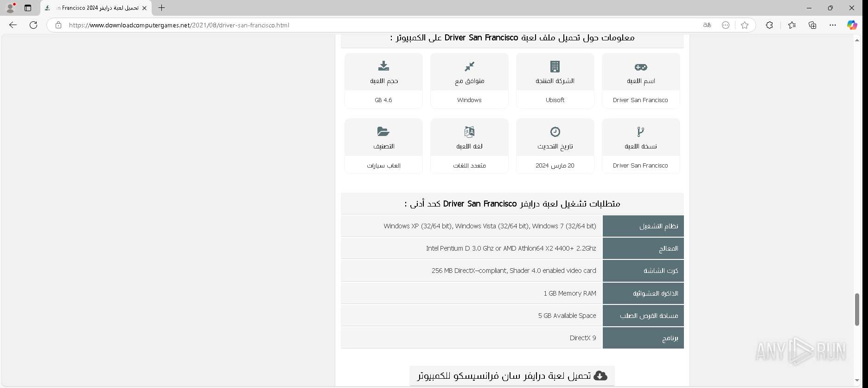The image size is (868, 388).
Task: Click the download Driver San Francisco for PC button
Action: tap(512, 375)
